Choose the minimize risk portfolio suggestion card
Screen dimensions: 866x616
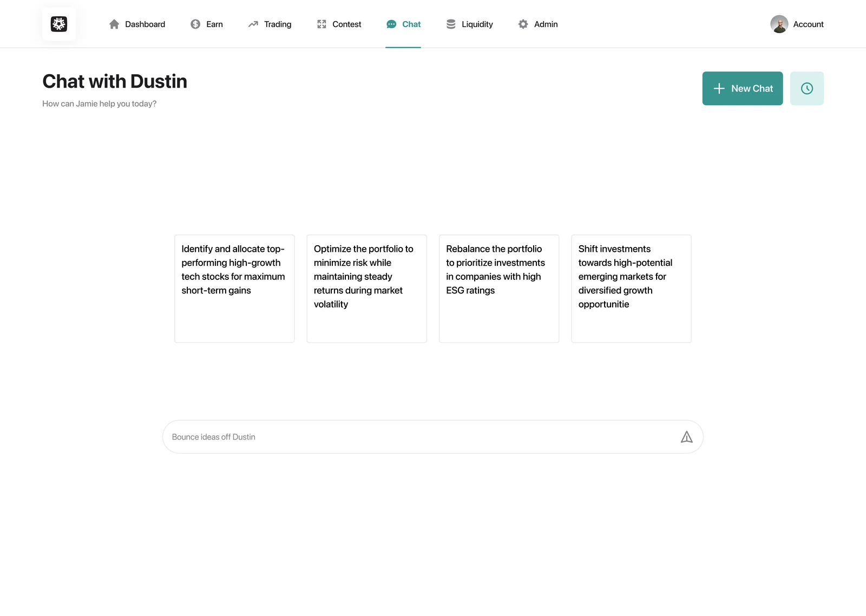click(366, 289)
